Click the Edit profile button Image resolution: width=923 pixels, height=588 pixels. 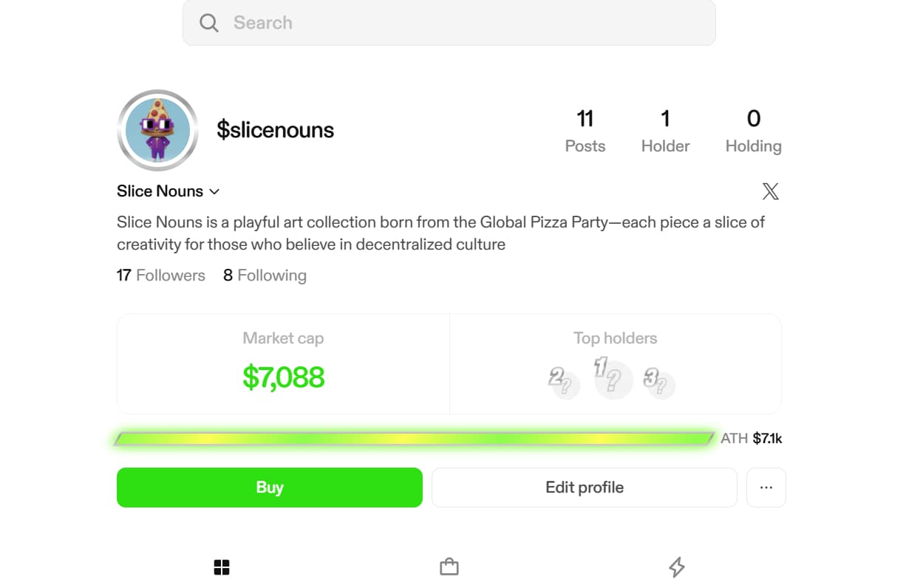pos(584,488)
